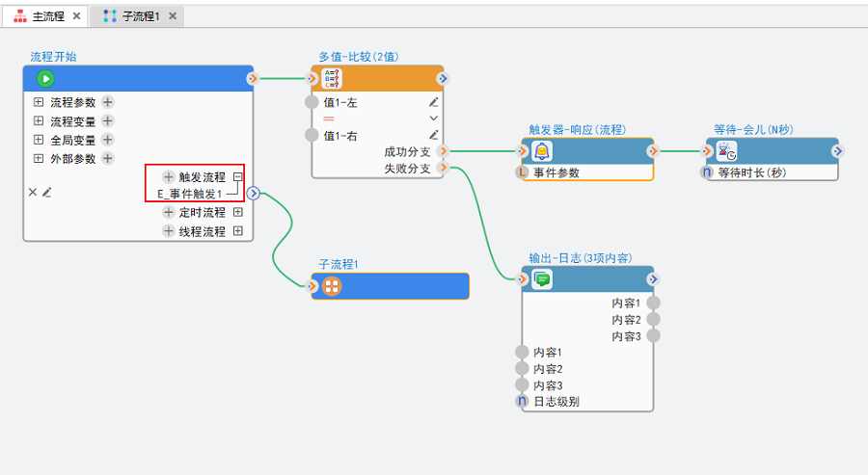The image size is (868, 475).
Task: Click the 日志级别 input port
Action: (522, 401)
